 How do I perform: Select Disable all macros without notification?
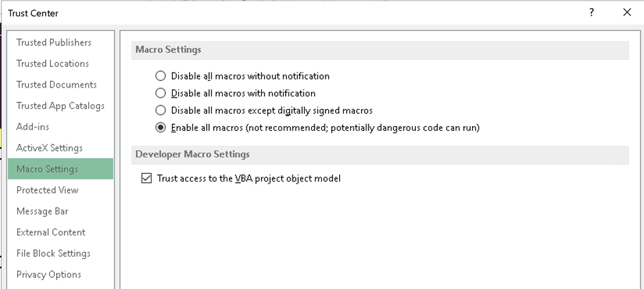coord(160,76)
